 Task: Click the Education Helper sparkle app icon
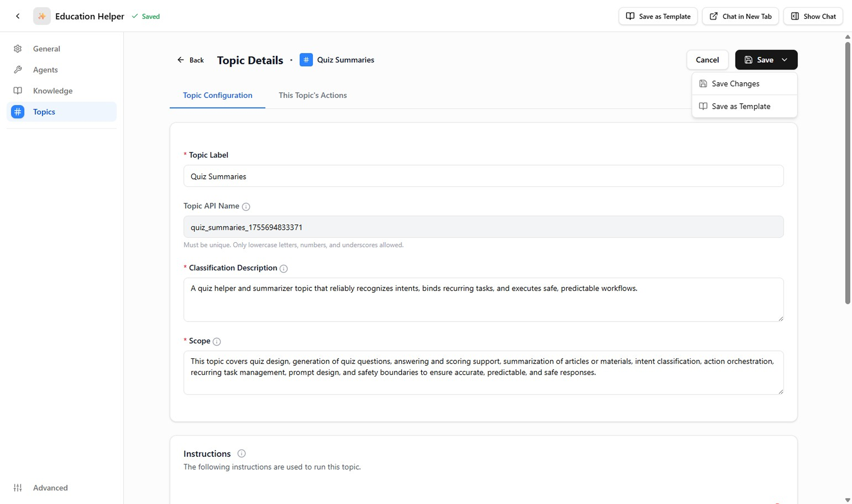click(42, 16)
